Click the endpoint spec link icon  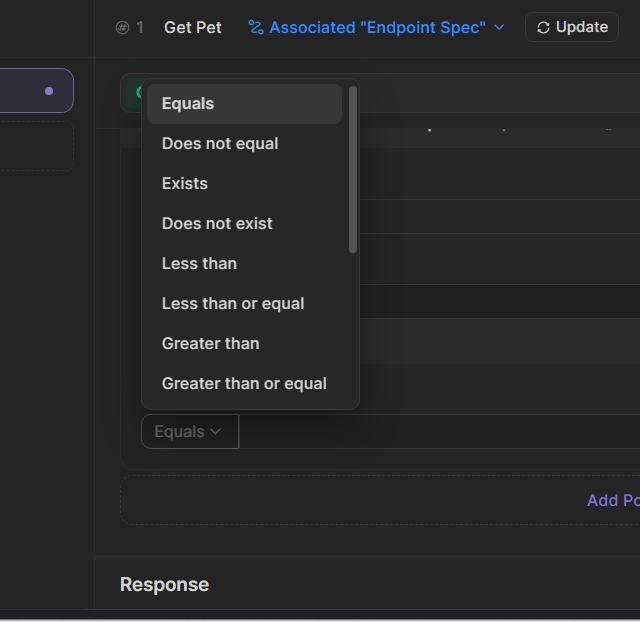tap(256, 28)
